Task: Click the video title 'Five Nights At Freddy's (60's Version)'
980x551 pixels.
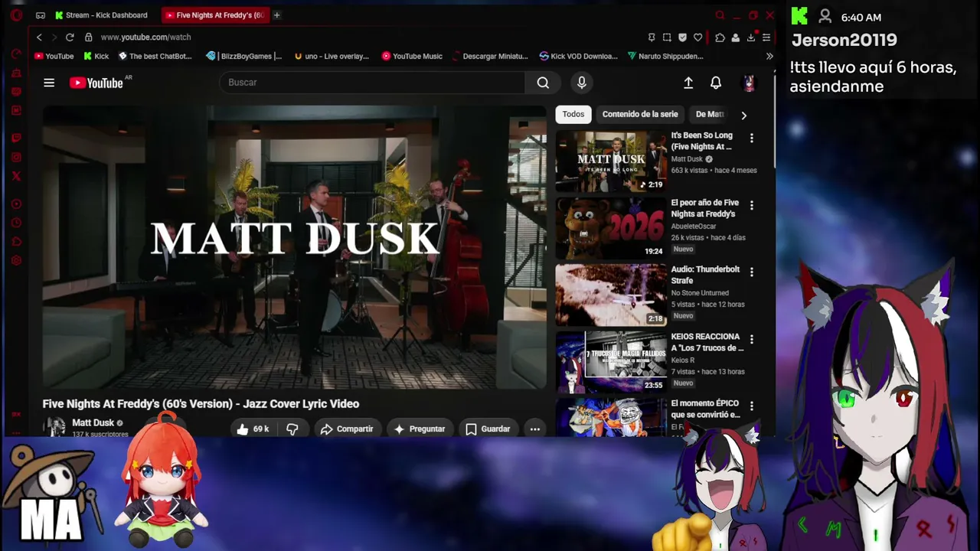Action: point(201,404)
